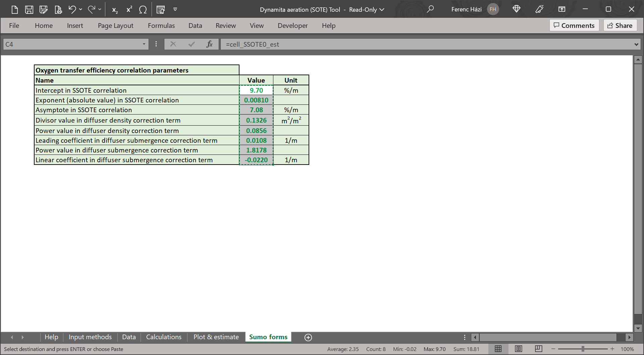Expand the Name Box dropdown
644x355 pixels.
[x=144, y=44]
